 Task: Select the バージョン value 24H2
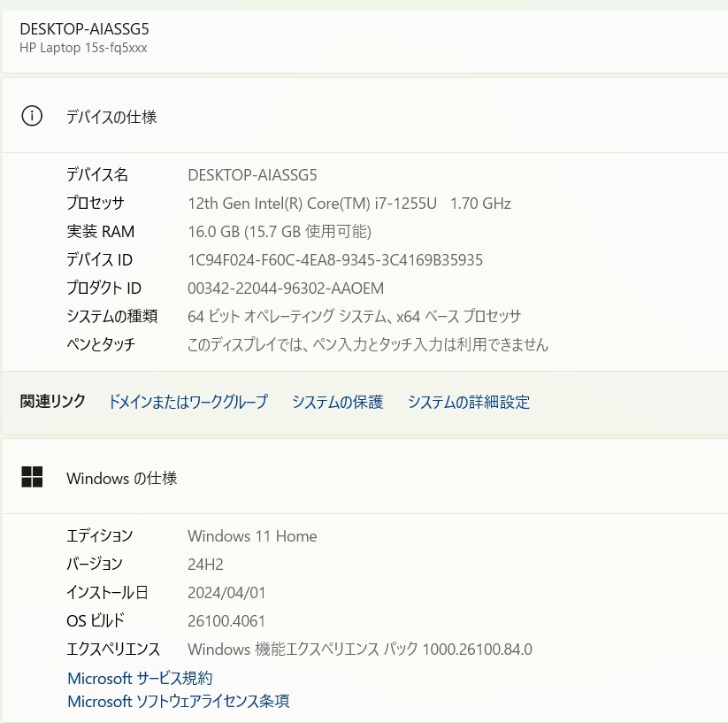coord(205,565)
